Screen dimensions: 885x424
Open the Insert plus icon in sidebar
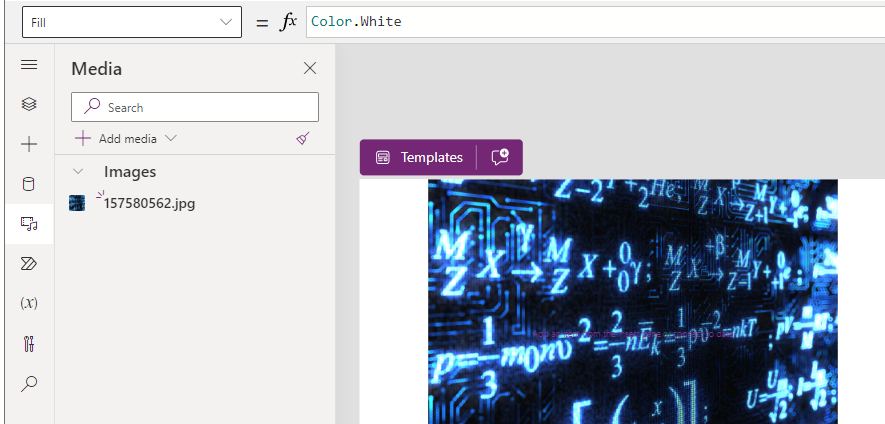coord(29,145)
